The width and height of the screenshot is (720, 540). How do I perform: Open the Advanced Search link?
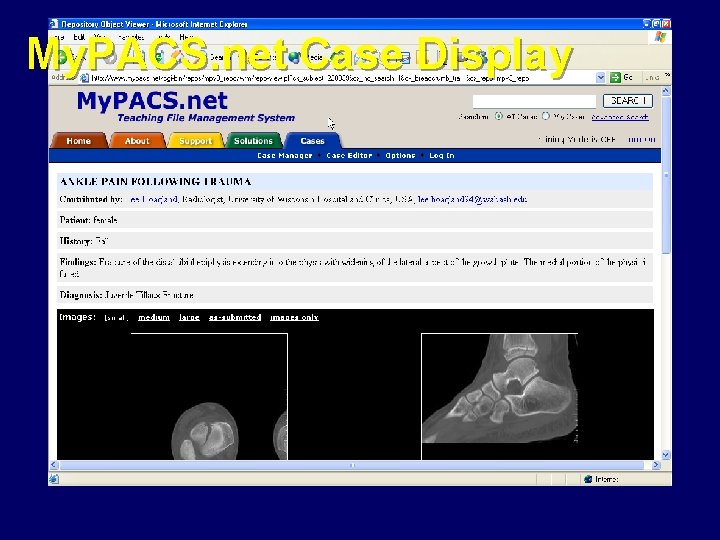pos(620,117)
